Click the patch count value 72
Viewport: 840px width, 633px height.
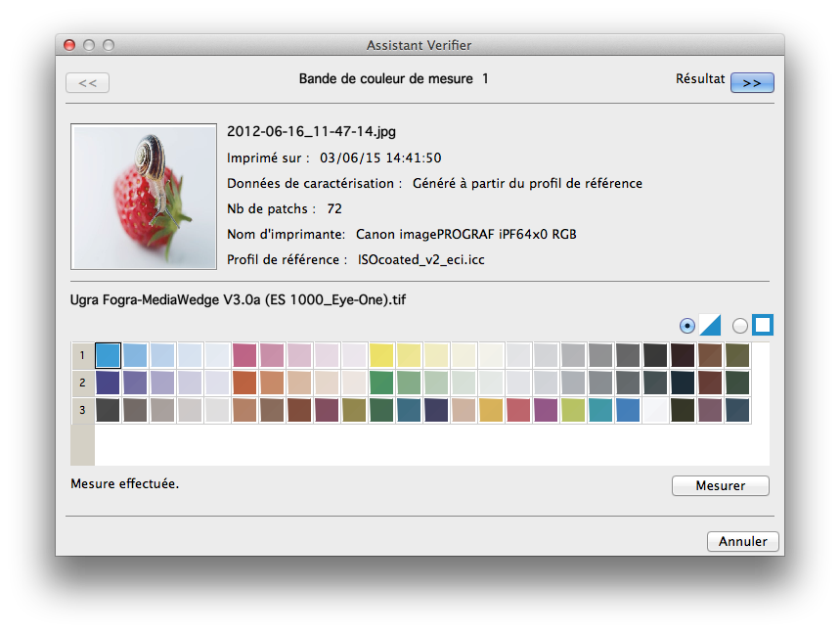point(334,209)
